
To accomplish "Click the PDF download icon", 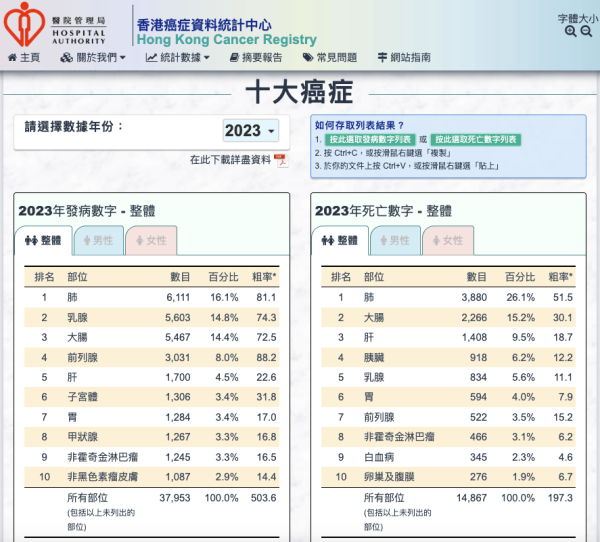I will pyautogui.click(x=281, y=160).
